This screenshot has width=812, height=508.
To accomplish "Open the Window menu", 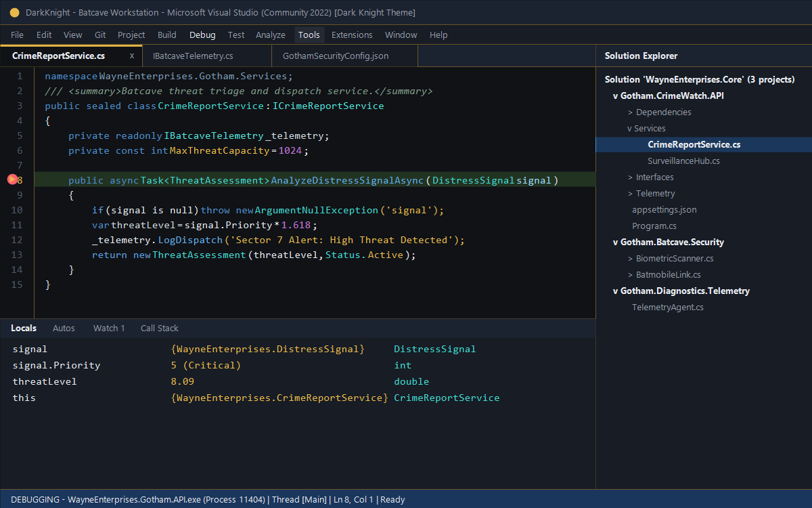I will (401, 35).
